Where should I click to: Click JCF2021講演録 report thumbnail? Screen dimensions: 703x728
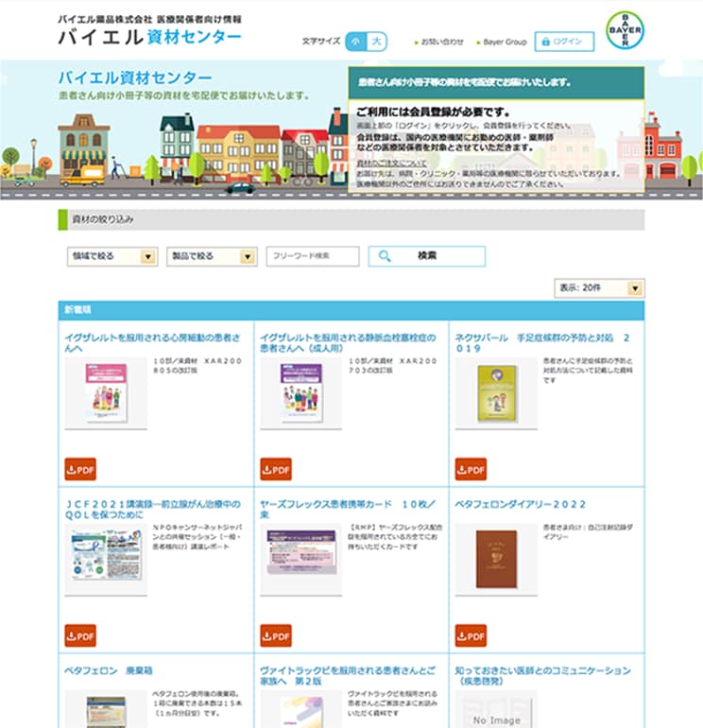106,560
